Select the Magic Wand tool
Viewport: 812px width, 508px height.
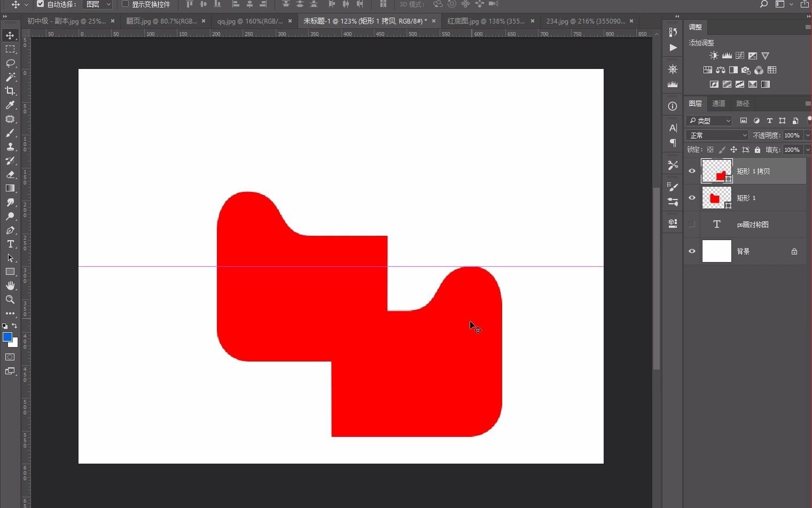10,77
